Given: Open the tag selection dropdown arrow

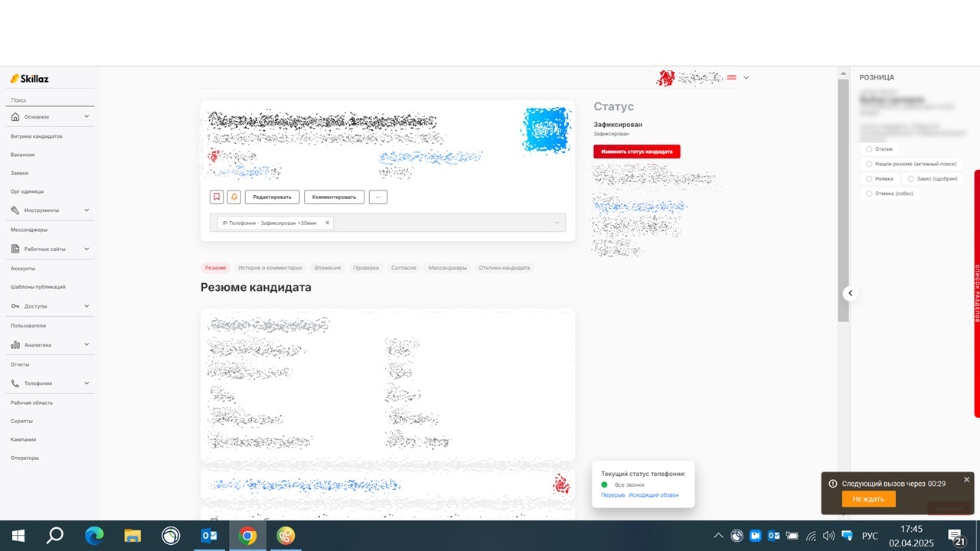Looking at the screenshot, I should (557, 223).
